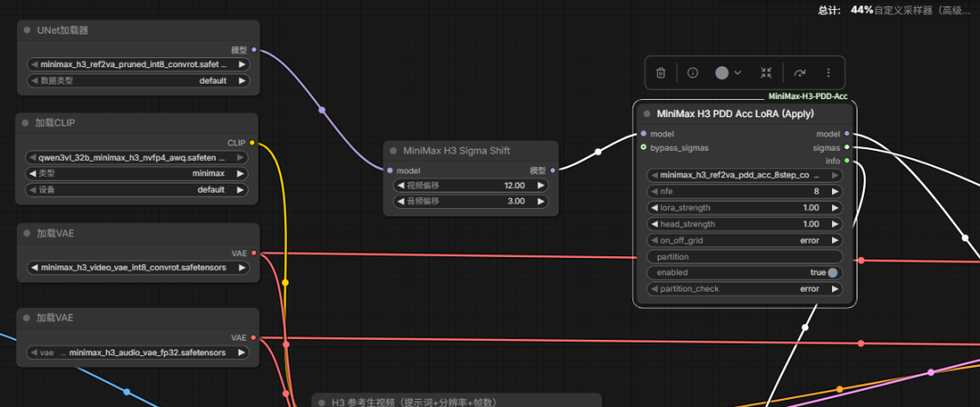Click PDD Acc LoRA model input socket
This screenshot has height=407, width=980.
pos(643,134)
